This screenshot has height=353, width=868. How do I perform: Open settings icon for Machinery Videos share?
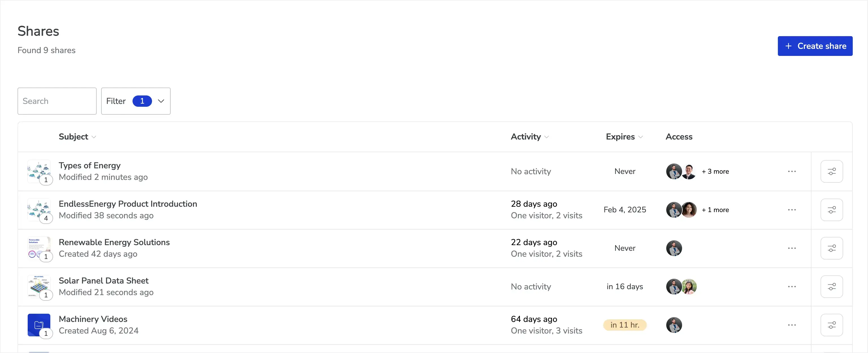(832, 325)
